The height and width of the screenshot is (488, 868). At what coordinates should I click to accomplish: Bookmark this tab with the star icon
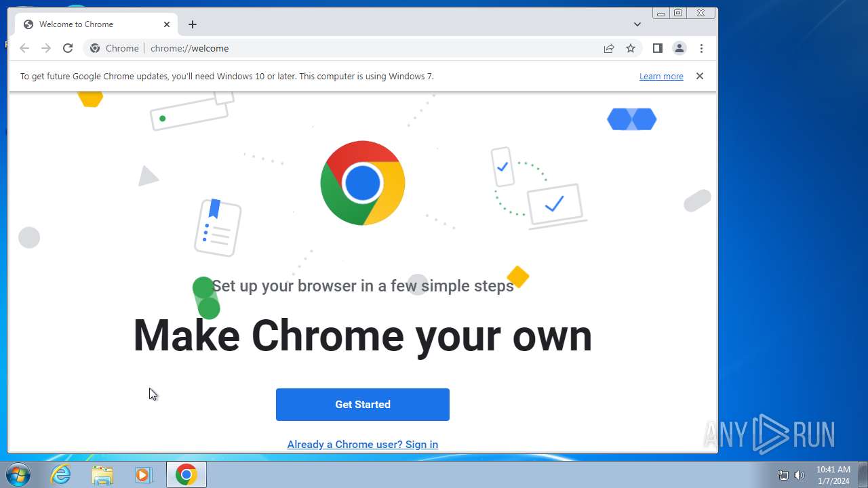click(x=631, y=48)
